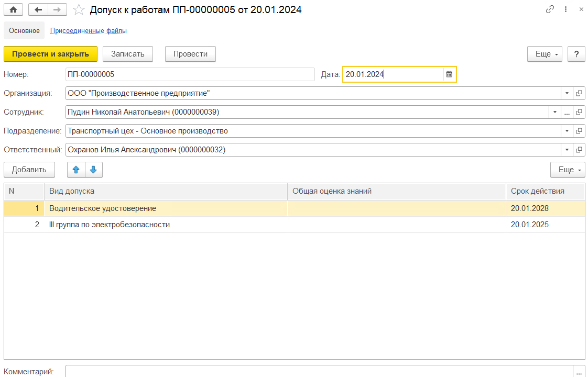The image size is (588, 379).
Task: Move row up with blue arrow
Action: pos(76,170)
